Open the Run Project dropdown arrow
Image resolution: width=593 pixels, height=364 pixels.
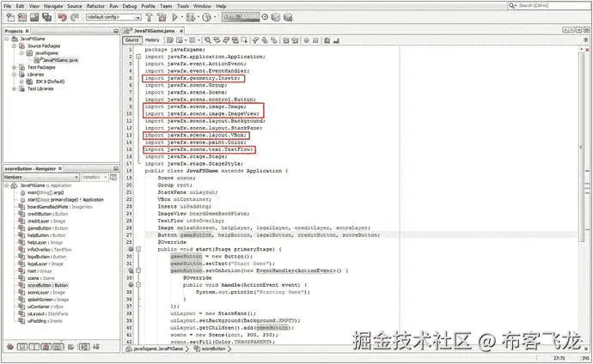click(182, 17)
